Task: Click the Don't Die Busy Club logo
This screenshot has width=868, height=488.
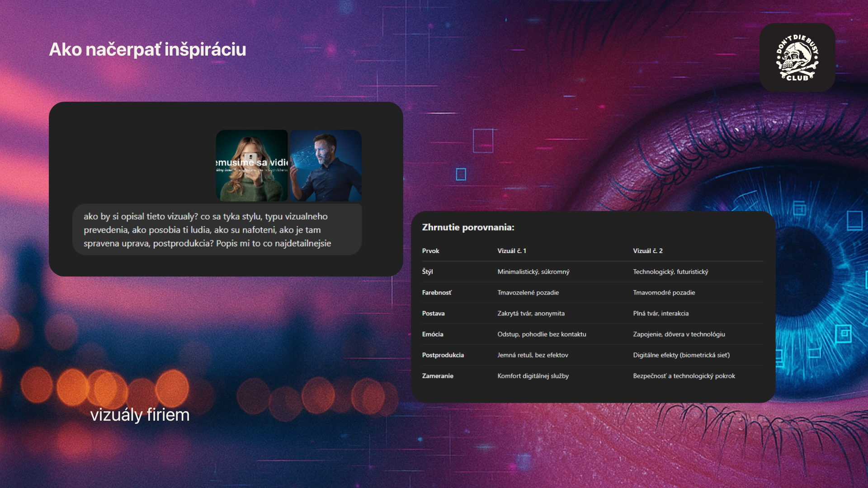Action: [x=797, y=58]
